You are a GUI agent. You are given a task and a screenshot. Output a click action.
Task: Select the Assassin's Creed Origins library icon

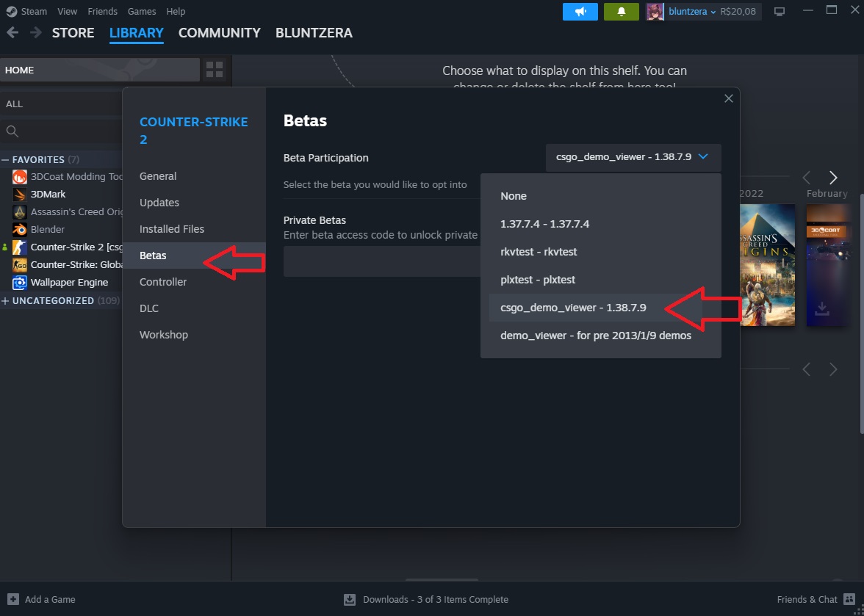click(19, 212)
